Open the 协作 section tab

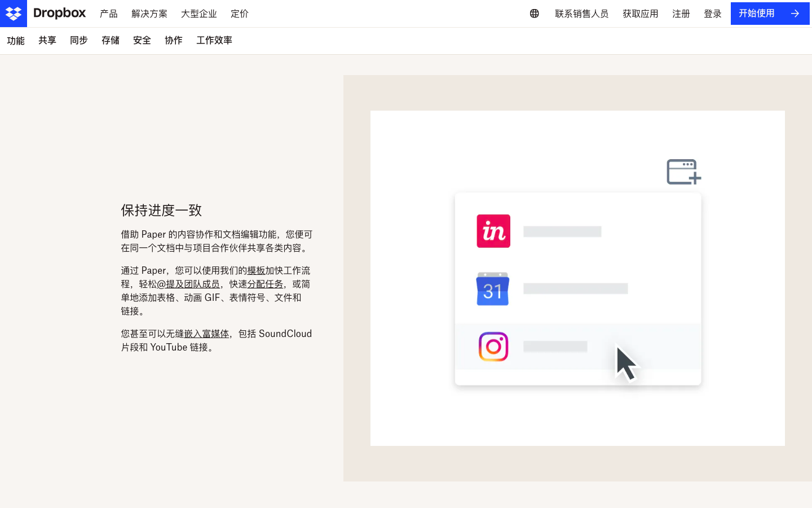(x=173, y=40)
